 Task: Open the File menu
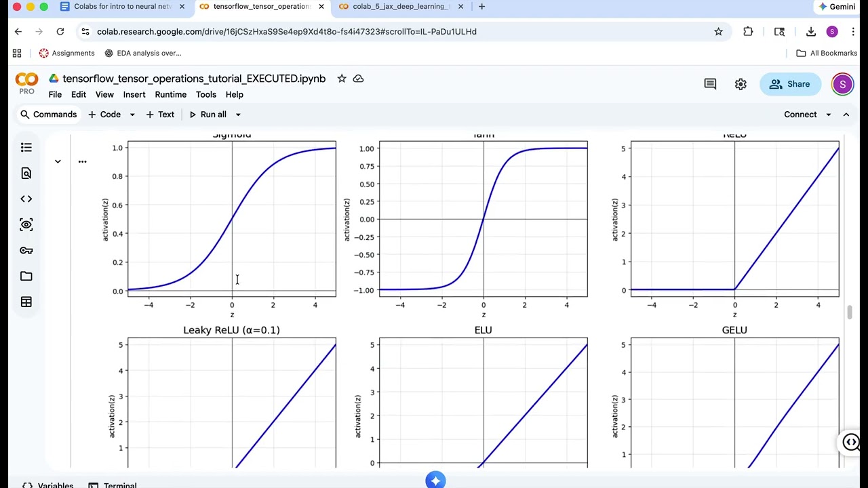[55, 94]
